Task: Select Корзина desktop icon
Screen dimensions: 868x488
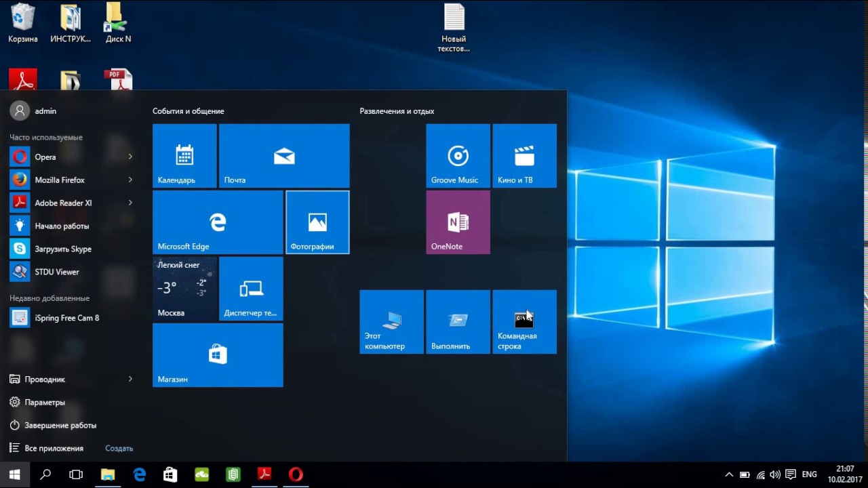Action: pyautogui.click(x=23, y=24)
